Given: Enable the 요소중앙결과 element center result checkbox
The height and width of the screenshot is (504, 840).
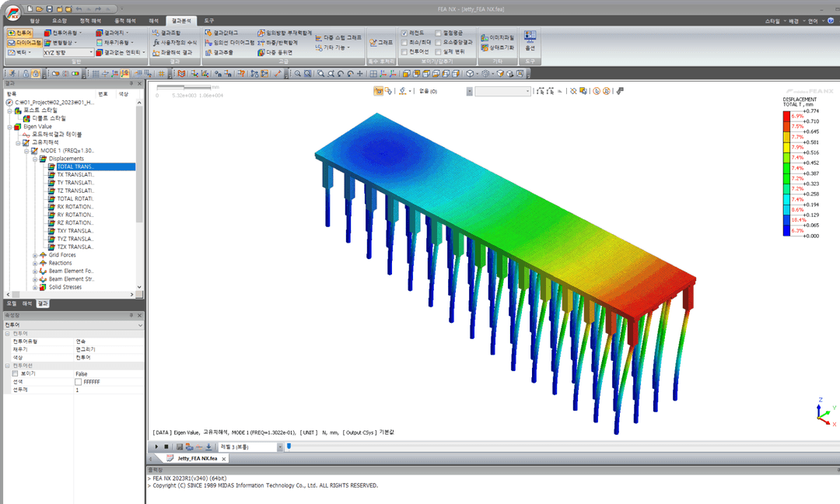Looking at the screenshot, I should click(x=438, y=42).
